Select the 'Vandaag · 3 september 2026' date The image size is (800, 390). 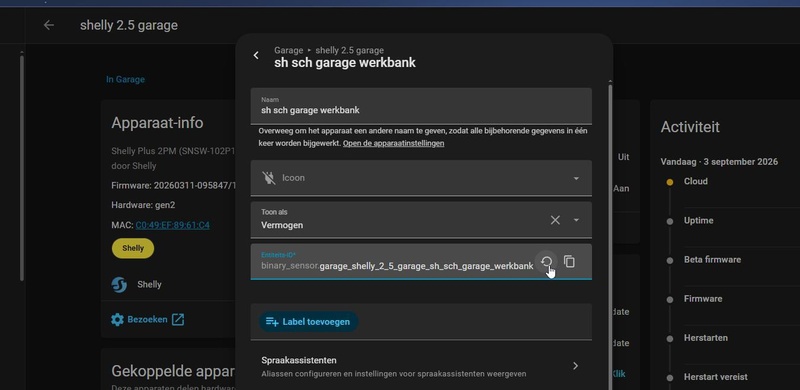click(x=719, y=162)
